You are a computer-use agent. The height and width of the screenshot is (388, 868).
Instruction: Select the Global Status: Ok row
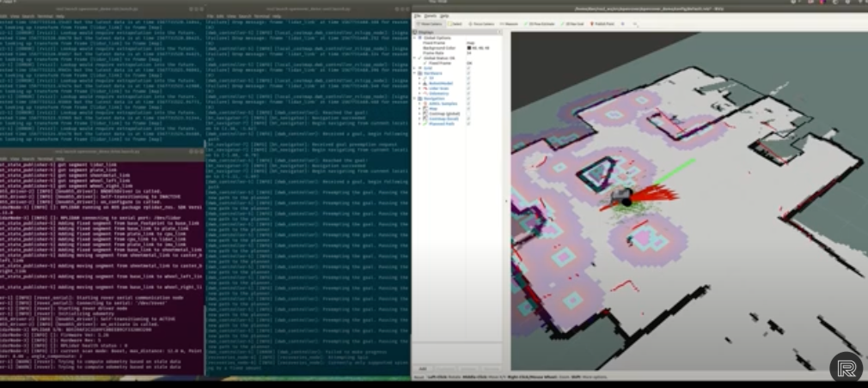439,58
